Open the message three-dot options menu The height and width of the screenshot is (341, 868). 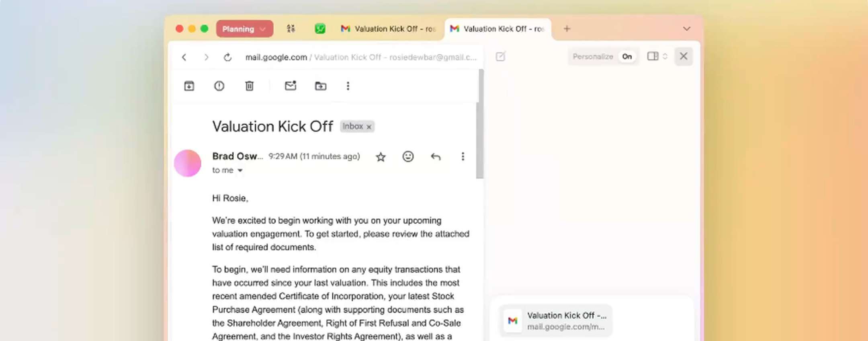(463, 156)
